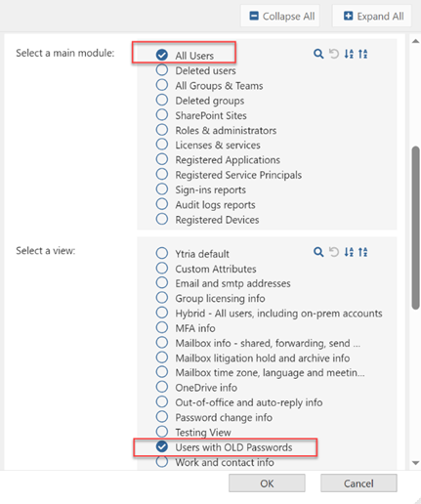
Task: Collapse all sections
Action: click(x=280, y=16)
